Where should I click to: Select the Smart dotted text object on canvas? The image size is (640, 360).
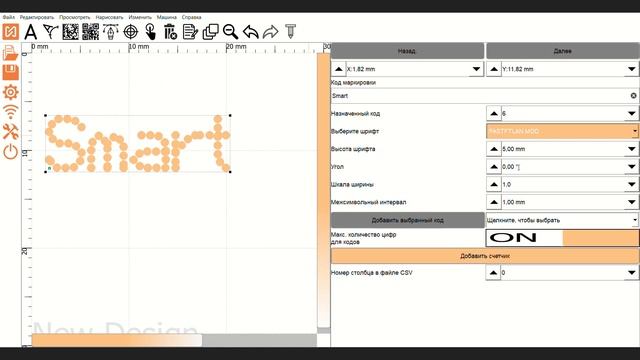pyautogui.click(x=138, y=144)
